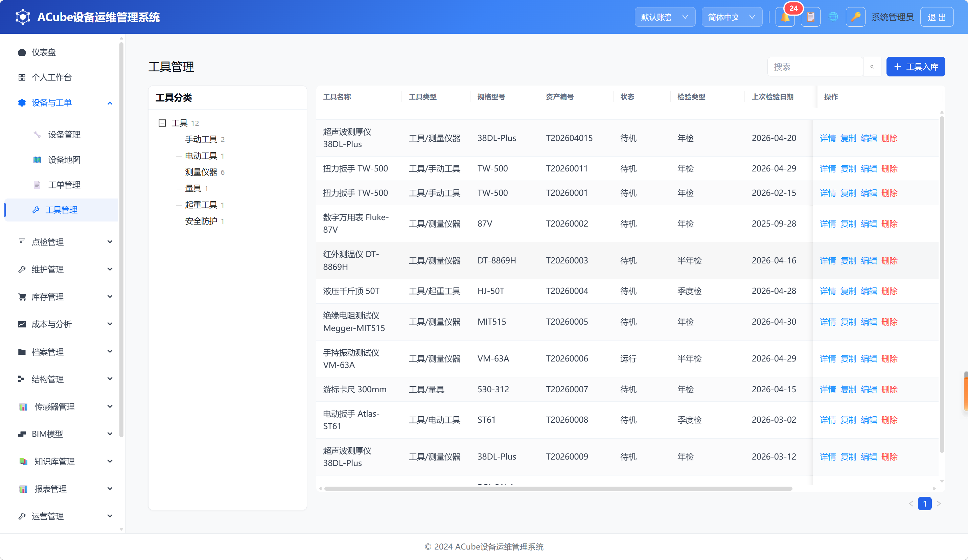Select 手动工具 category in tree
This screenshot has height=560, width=968.
[x=201, y=139]
